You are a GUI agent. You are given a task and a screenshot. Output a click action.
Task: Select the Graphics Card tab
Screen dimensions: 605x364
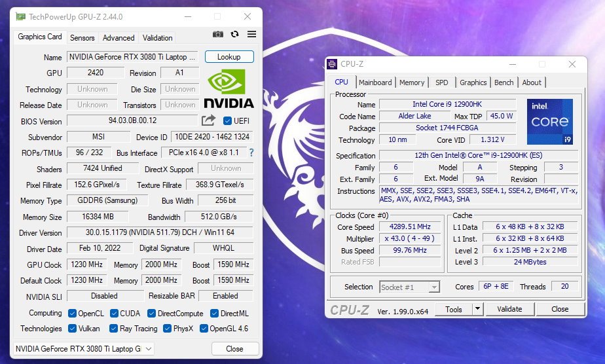(40, 37)
